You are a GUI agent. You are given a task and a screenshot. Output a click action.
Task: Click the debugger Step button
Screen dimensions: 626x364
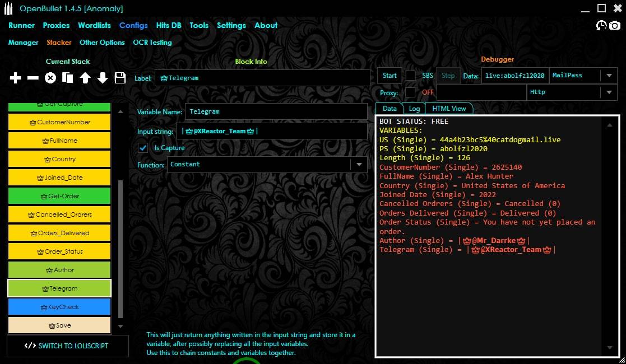click(448, 76)
